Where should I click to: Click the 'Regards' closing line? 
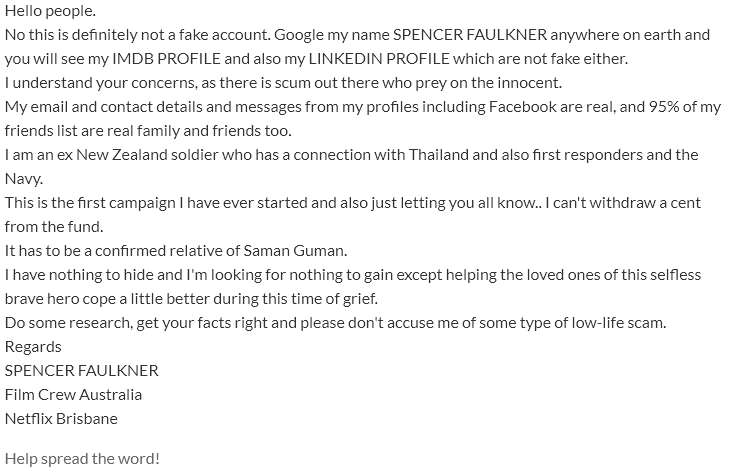click(33, 347)
